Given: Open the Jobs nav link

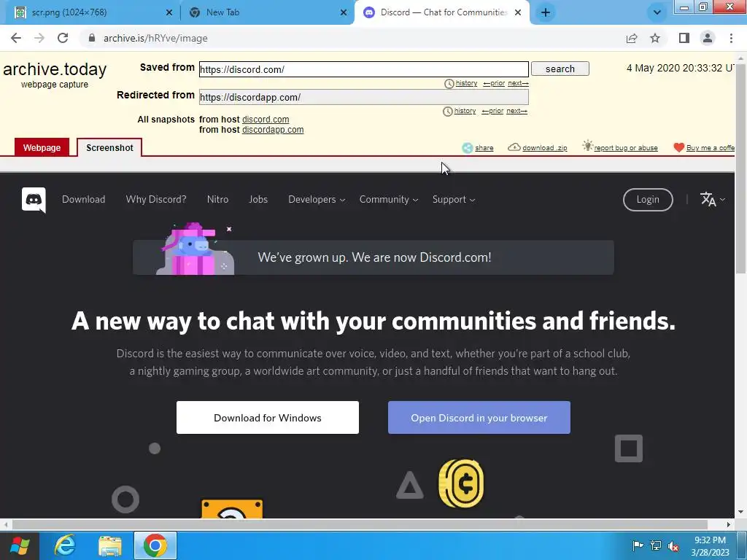Looking at the screenshot, I should coord(258,200).
